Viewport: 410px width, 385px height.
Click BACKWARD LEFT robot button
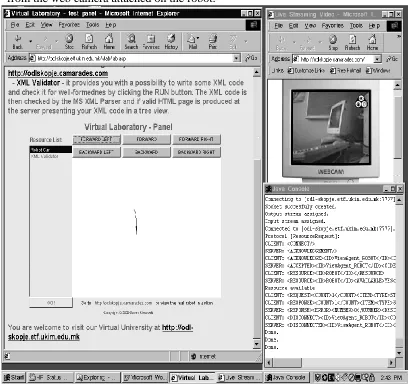[x=97, y=152]
